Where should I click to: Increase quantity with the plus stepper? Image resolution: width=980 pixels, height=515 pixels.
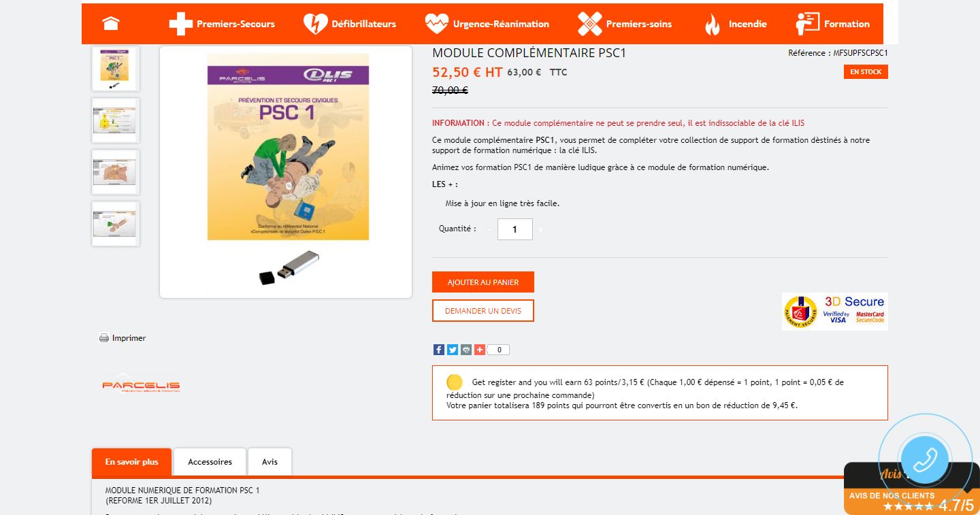click(x=540, y=230)
